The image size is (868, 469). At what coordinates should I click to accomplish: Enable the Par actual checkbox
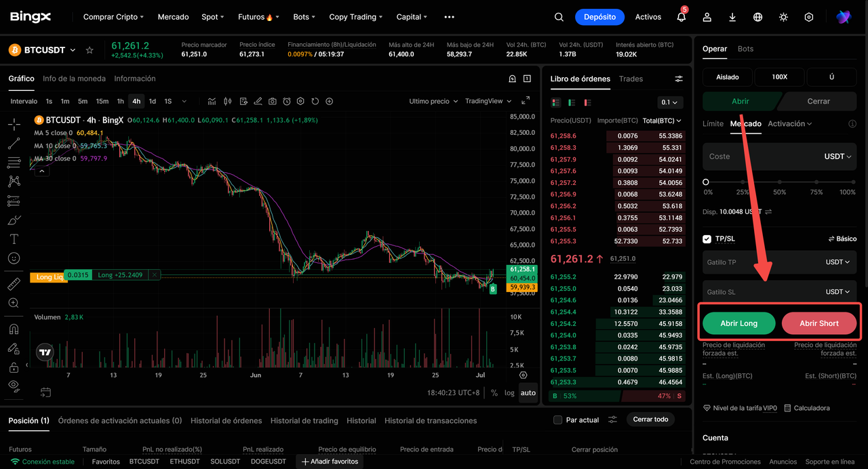coord(557,420)
